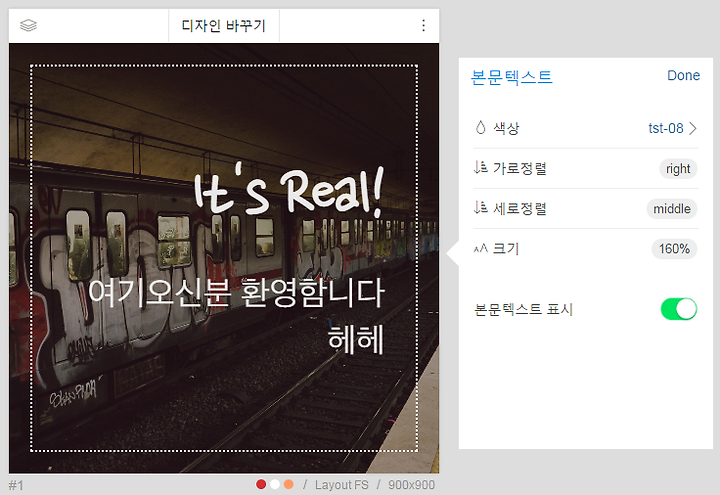
Task: Click the Layout FS label
Action: pyautogui.click(x=342, y=485)
